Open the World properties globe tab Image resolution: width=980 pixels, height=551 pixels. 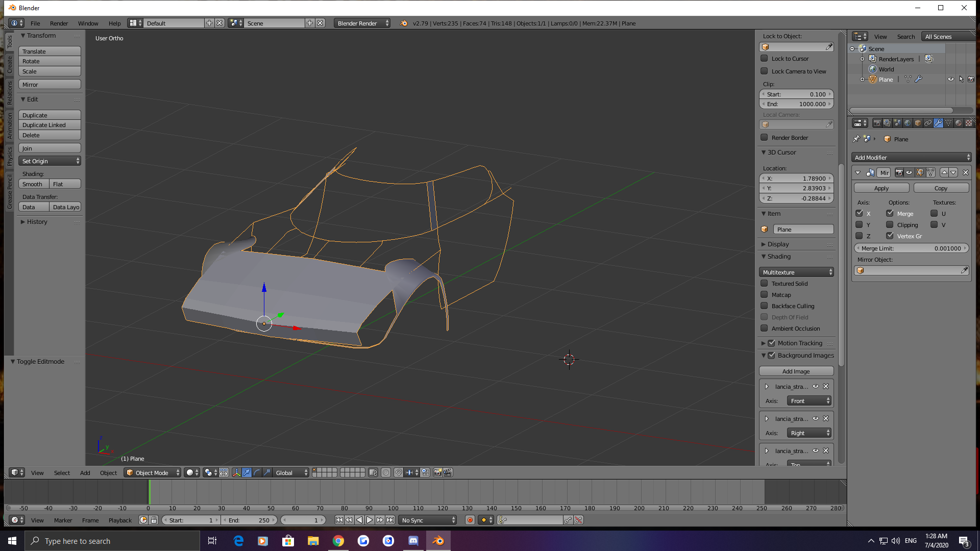click(908, 123)
